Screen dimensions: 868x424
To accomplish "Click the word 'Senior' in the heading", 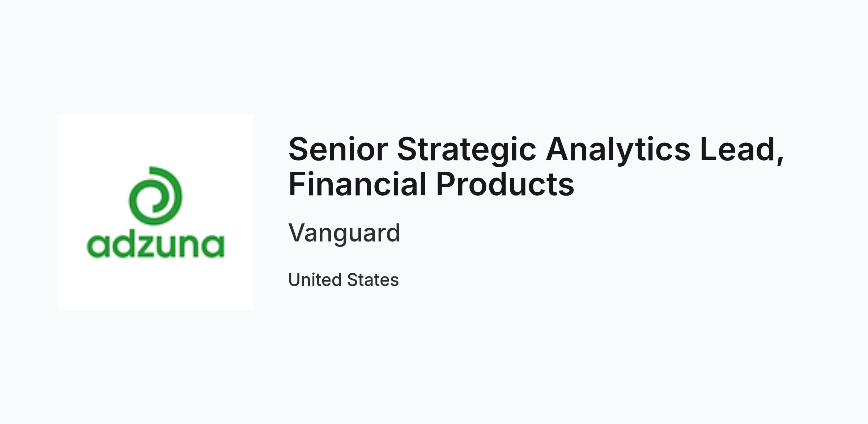I will click(338, 149).
